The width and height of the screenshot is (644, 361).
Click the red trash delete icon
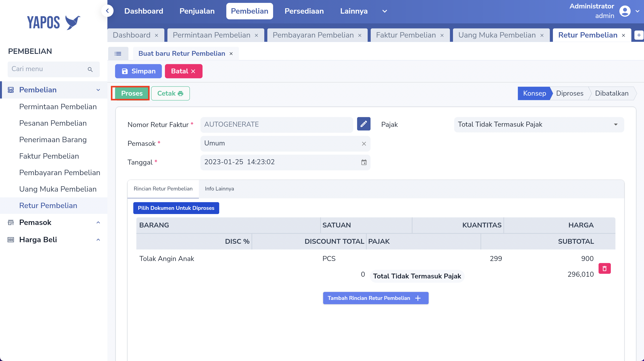coord(604,269)
